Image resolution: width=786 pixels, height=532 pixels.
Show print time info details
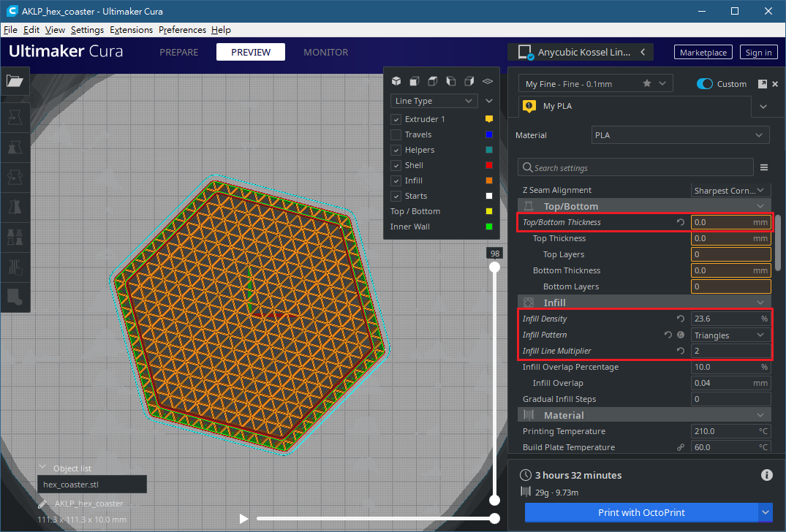point(766,475)
